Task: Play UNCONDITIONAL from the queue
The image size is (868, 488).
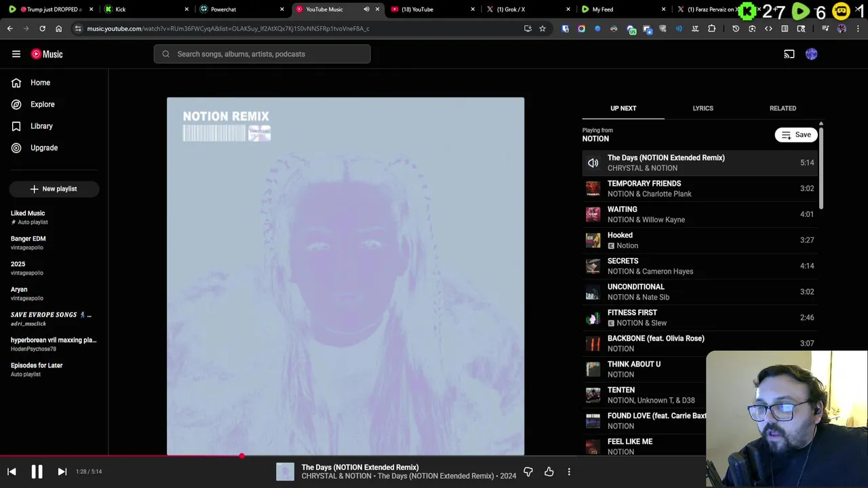Action: pyautogui.click(x=700, y=291)
